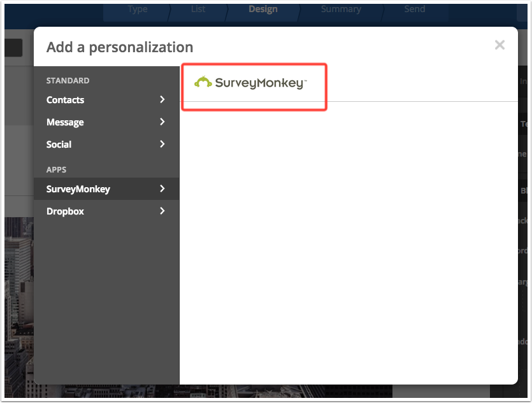Expand the Message chevron arrow
Image resolution: width=532 pixels, height=403 pixels.
(x=162, y=122)
